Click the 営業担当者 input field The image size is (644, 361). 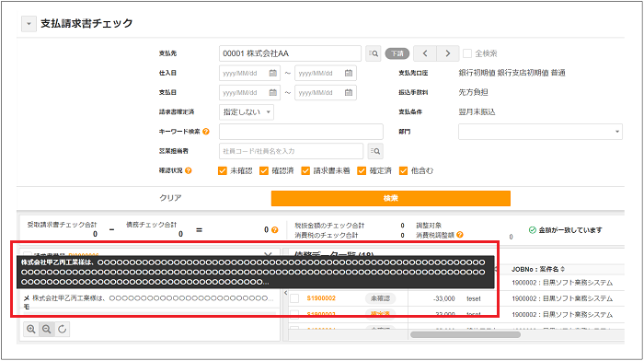(292, 151)
